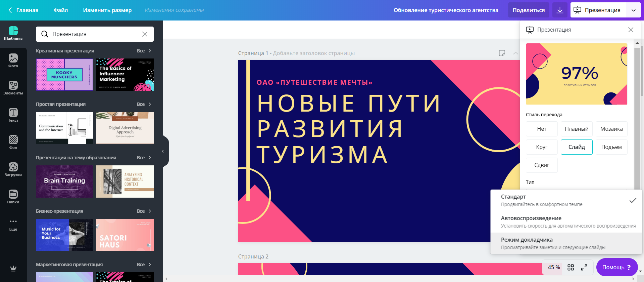
Task: Open grid view of pages
Action: 571,268
